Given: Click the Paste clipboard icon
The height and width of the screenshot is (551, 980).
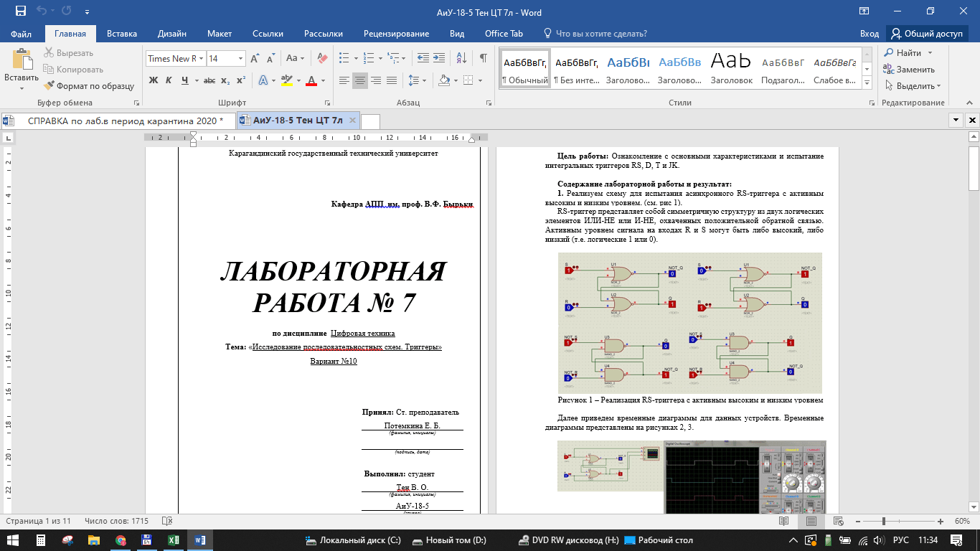Looking at the screenshot, I should [22, 60].
